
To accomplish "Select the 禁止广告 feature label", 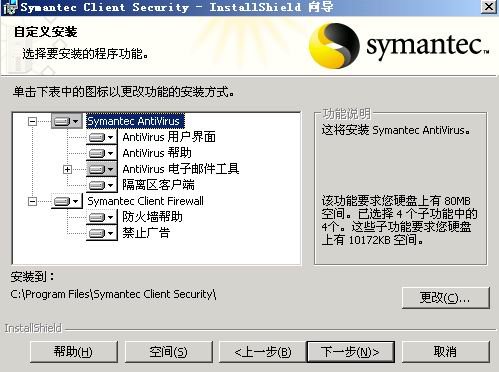I will [x=146, y=233].
